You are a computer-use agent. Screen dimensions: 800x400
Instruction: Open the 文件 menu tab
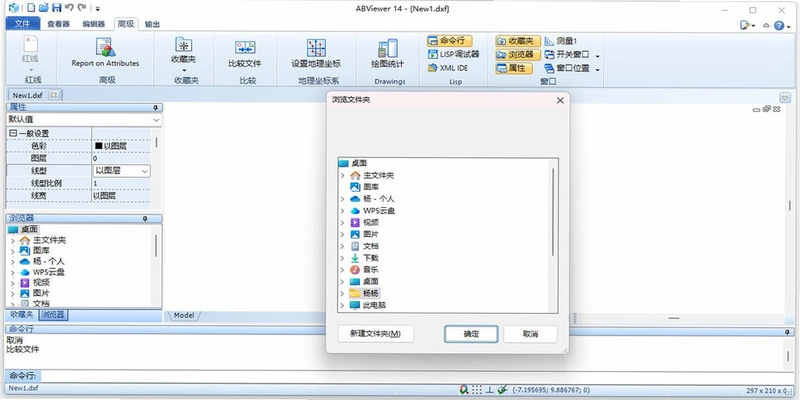(22, 23)
